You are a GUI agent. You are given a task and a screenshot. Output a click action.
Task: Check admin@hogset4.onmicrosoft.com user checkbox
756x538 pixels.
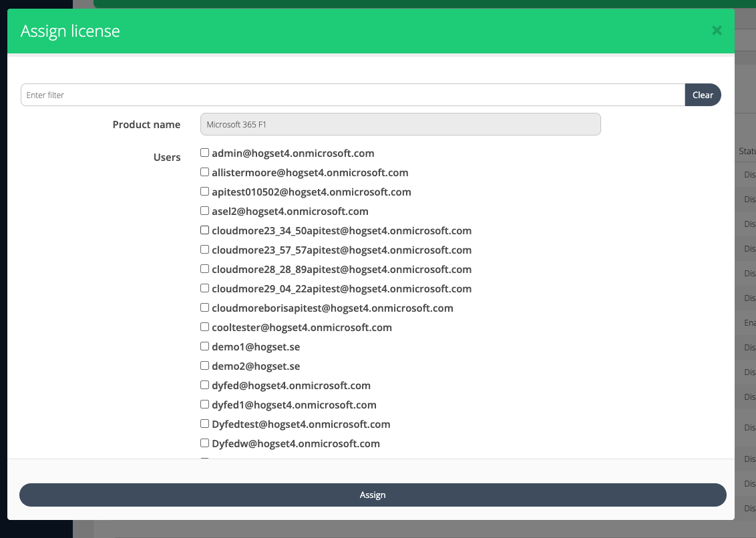[x=205, y=153]
